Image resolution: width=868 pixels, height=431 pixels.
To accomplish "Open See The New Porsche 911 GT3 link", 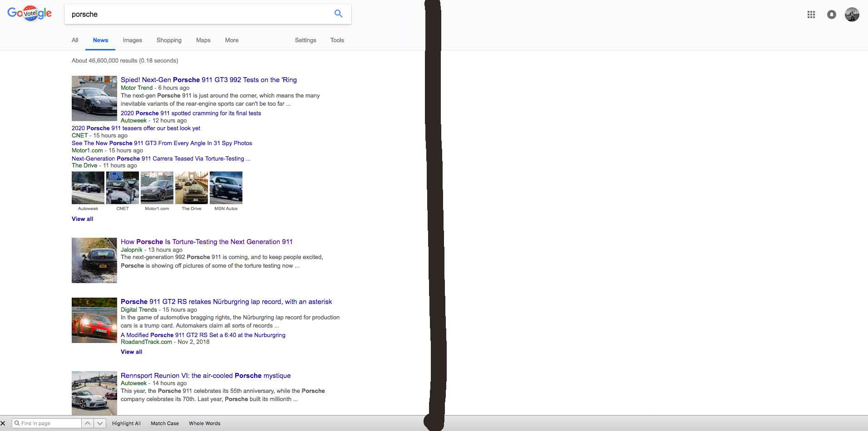I will click(x=162, y=143).
